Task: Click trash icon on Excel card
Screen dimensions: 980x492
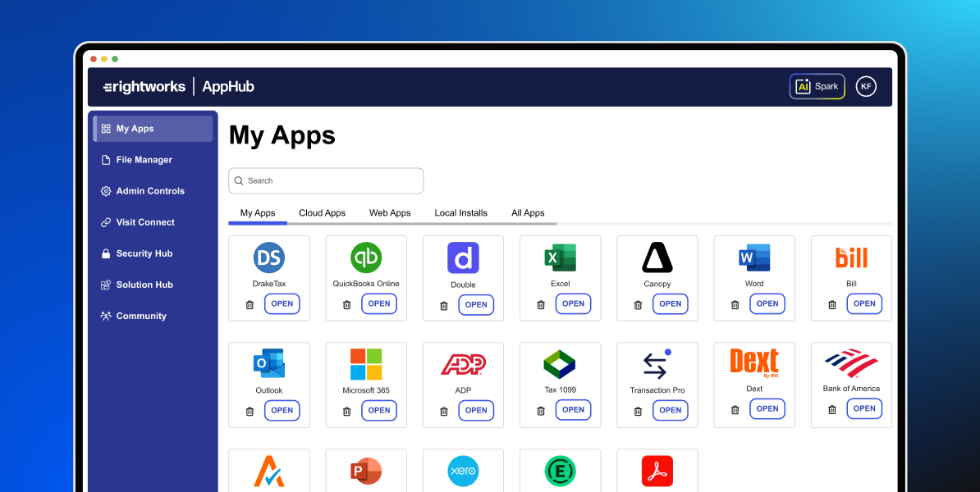Action: 541,305
